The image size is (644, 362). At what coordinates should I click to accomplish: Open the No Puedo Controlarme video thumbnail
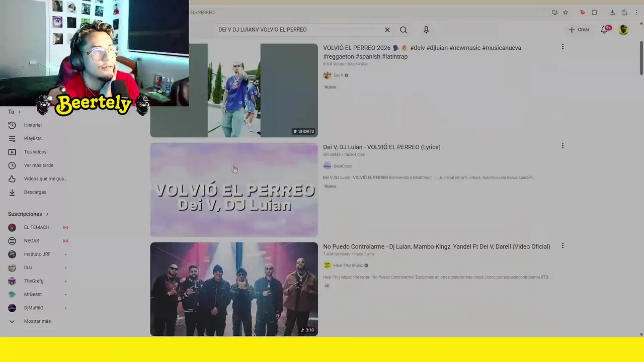(234, 289)
